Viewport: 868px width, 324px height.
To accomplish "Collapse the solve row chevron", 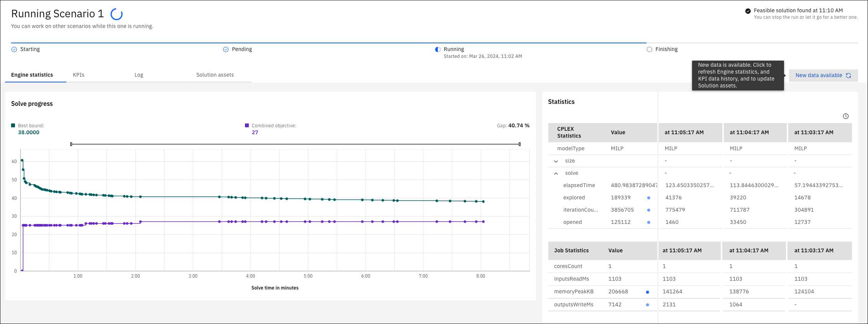I will 556,174.
